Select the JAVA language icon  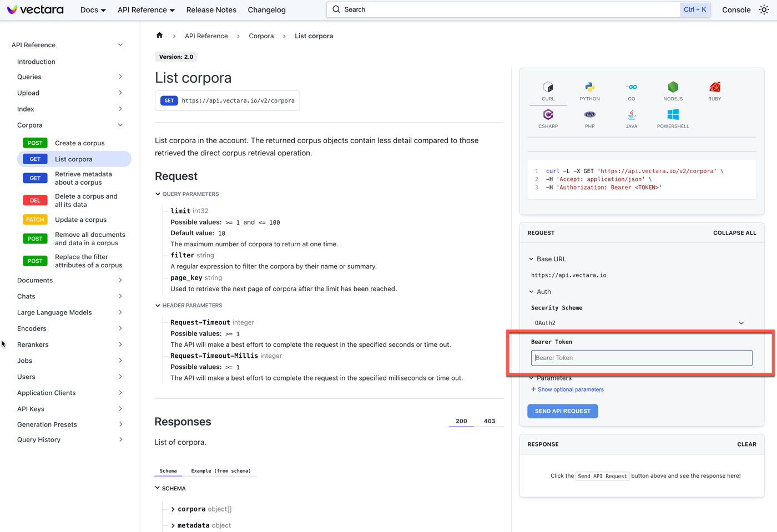pyautogui.click(x=631, y=118)
